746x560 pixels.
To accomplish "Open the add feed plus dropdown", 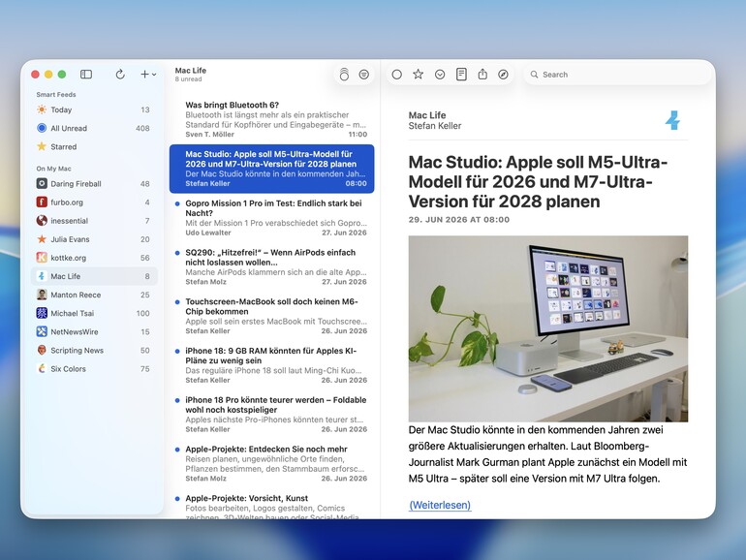I will (148, 75).
